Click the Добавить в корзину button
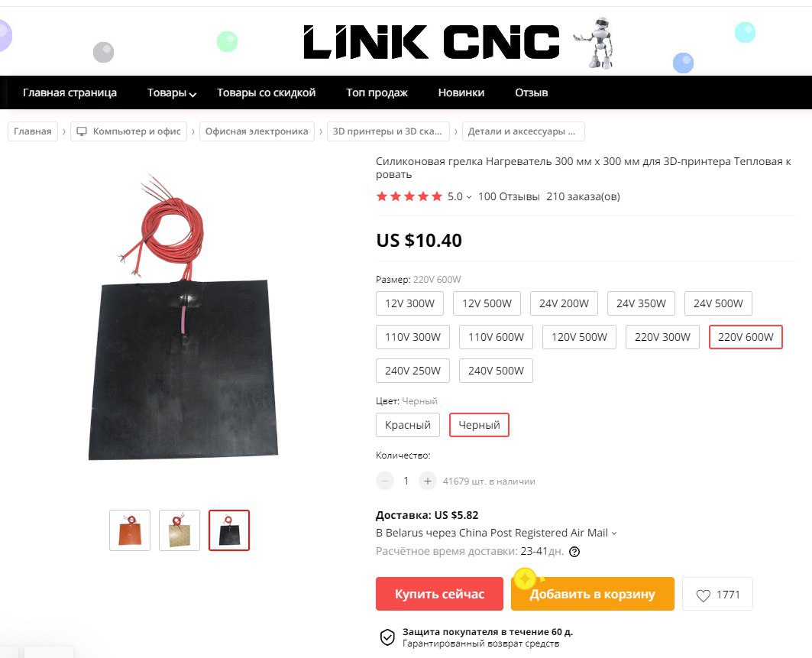This screenshot has height=658, width=812. [x=593, y=594]
